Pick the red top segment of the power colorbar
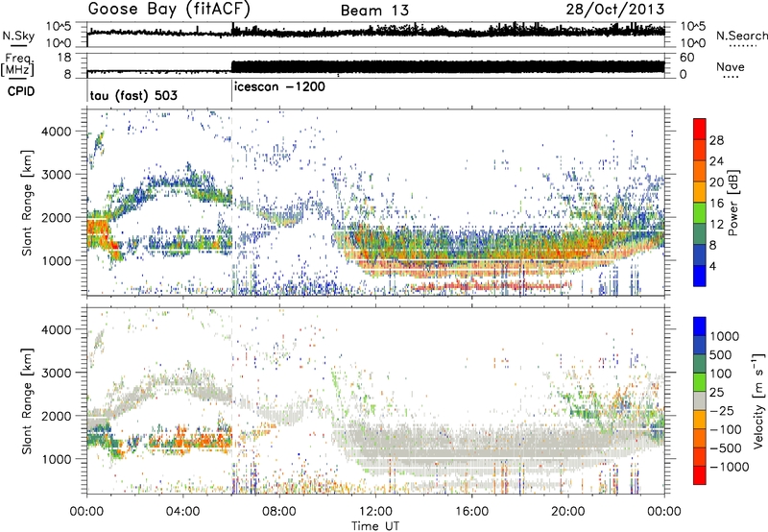This screenshot has width=768, height=532. tap(700, 129)
